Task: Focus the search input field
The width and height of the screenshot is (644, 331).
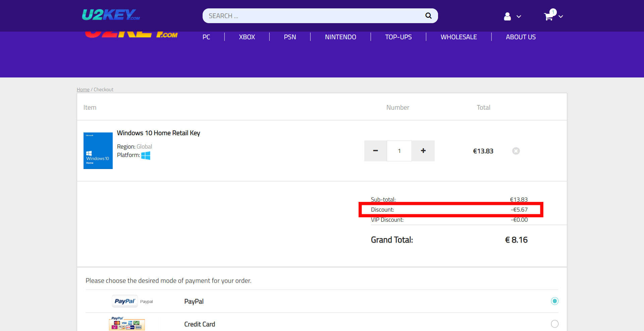Action: tap(314, 16)
